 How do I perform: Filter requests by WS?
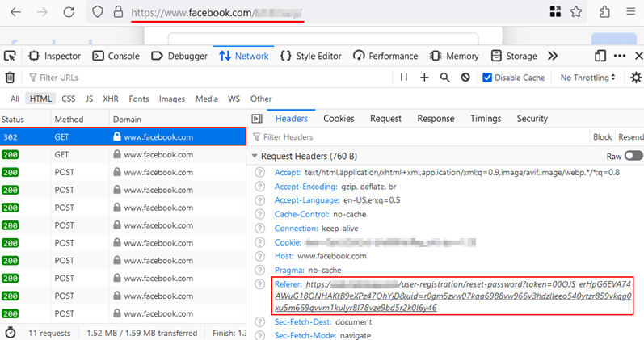click(x=234, y=99)
